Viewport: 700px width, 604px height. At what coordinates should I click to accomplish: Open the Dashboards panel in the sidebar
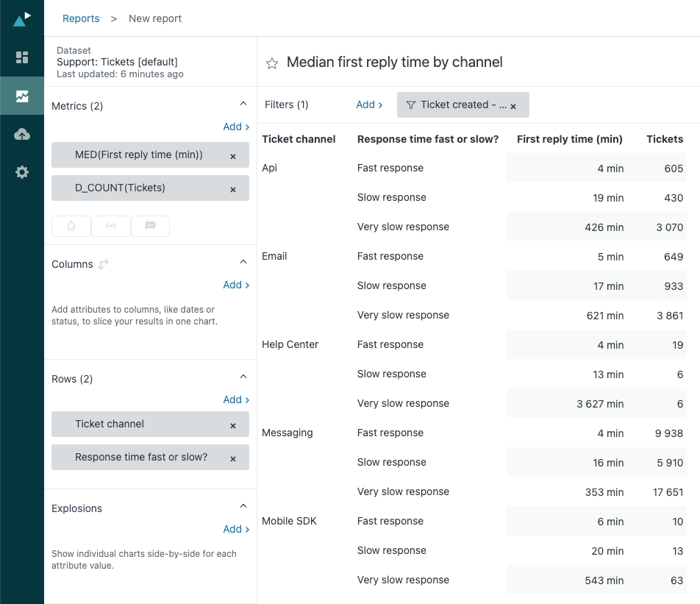tap(21, 57)
